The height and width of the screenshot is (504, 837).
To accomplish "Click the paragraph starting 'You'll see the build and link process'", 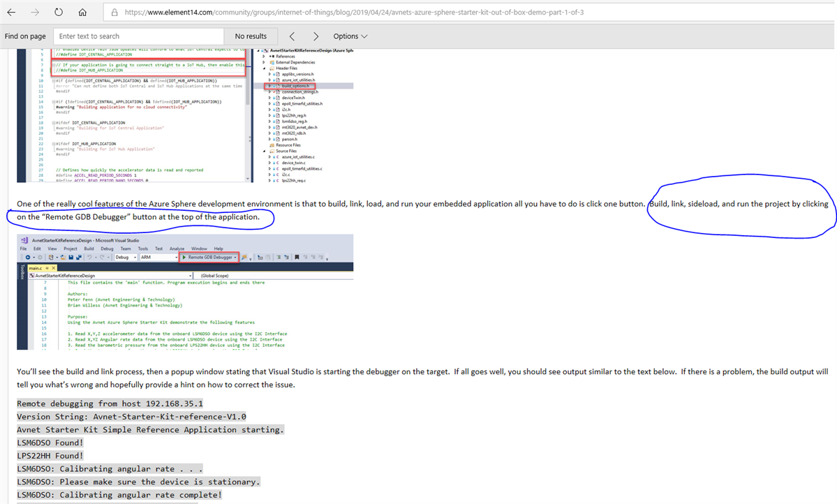I will tap(422, 378).
